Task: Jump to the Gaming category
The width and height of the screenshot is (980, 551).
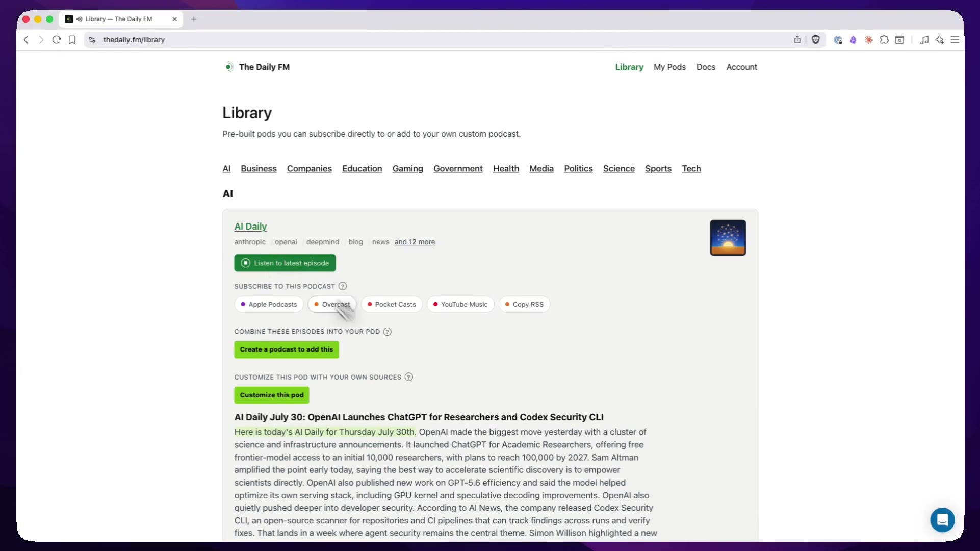Action: (408, 169)
